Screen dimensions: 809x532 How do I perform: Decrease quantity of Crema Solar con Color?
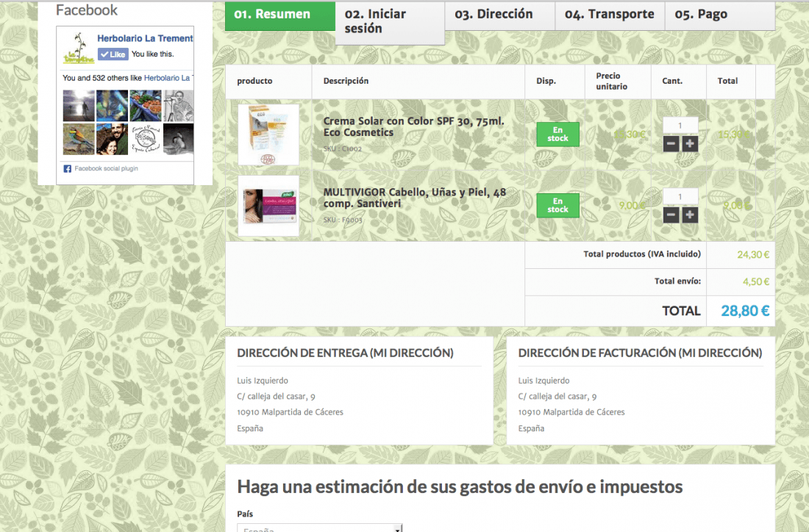pyautogui.click(x=671, y=144)
